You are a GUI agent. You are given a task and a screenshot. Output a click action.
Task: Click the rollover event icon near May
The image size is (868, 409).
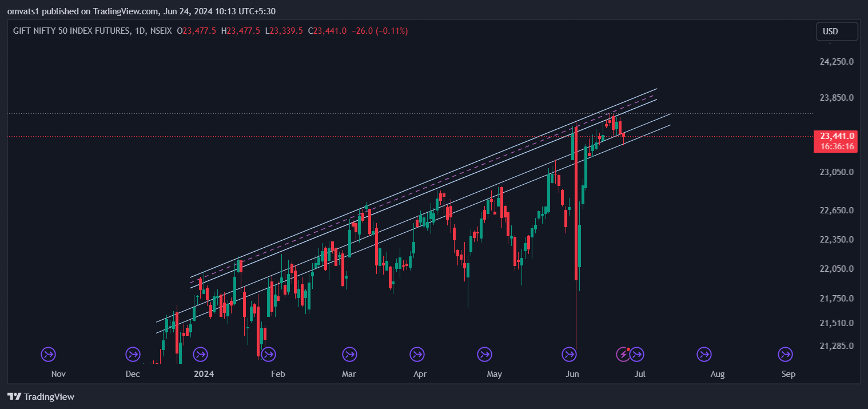484,355
